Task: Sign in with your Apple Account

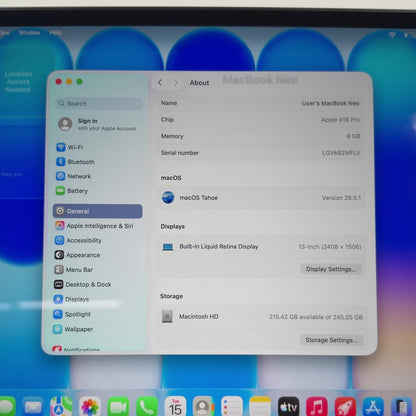Action: [x=97, y=124]
